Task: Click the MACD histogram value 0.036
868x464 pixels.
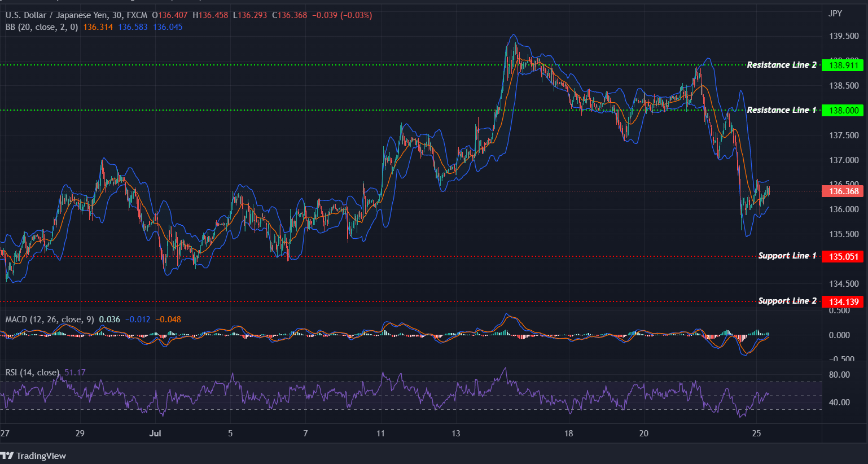Action: tap(108, 319)
